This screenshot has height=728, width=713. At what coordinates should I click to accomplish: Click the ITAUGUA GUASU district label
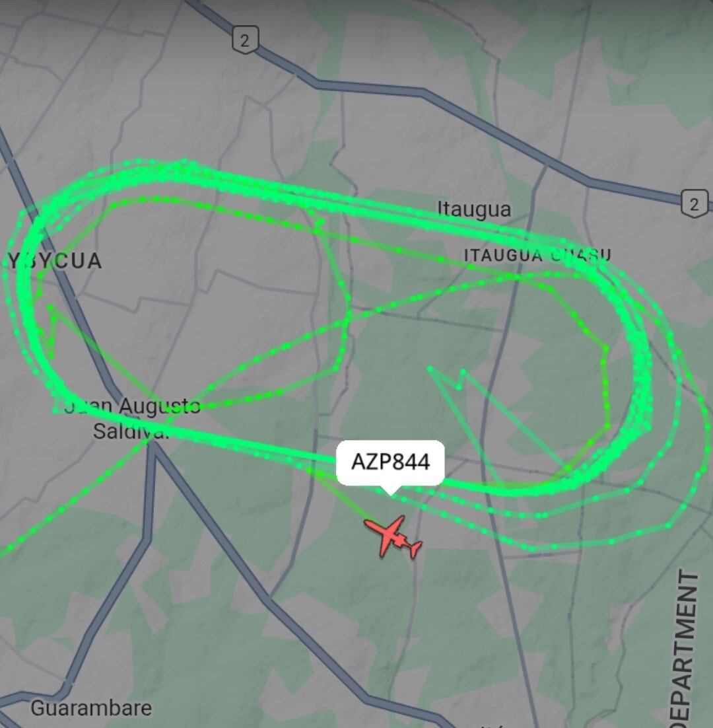(x=537, y=255)
